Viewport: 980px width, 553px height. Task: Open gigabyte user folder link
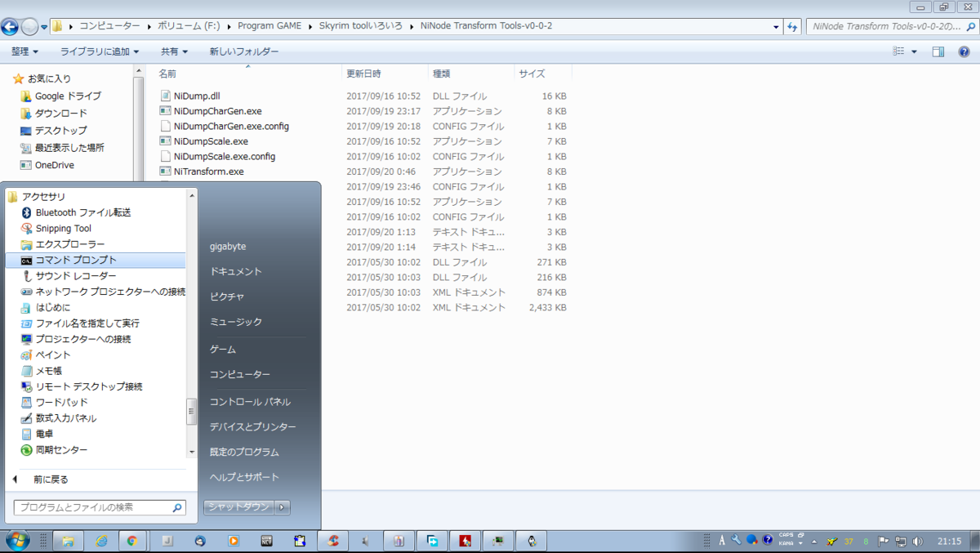228,246
